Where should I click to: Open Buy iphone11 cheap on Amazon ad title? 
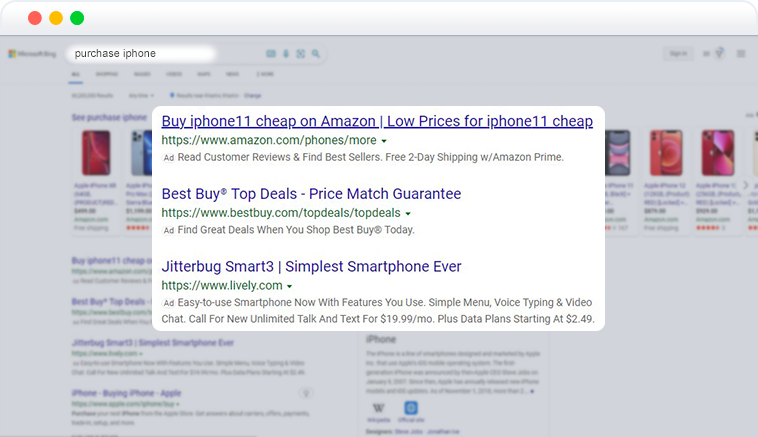[377, 121]
